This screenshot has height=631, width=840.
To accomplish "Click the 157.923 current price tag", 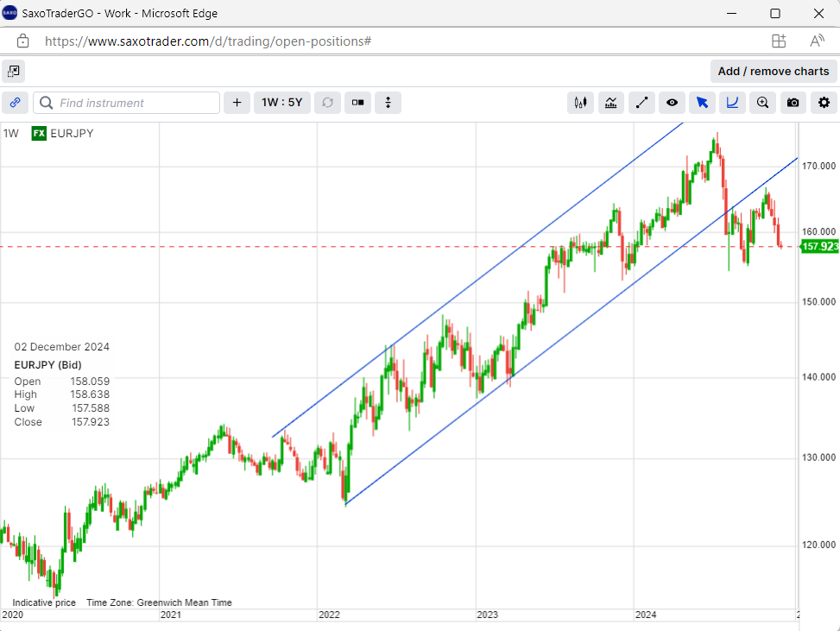I will click(x=819, y=246).
